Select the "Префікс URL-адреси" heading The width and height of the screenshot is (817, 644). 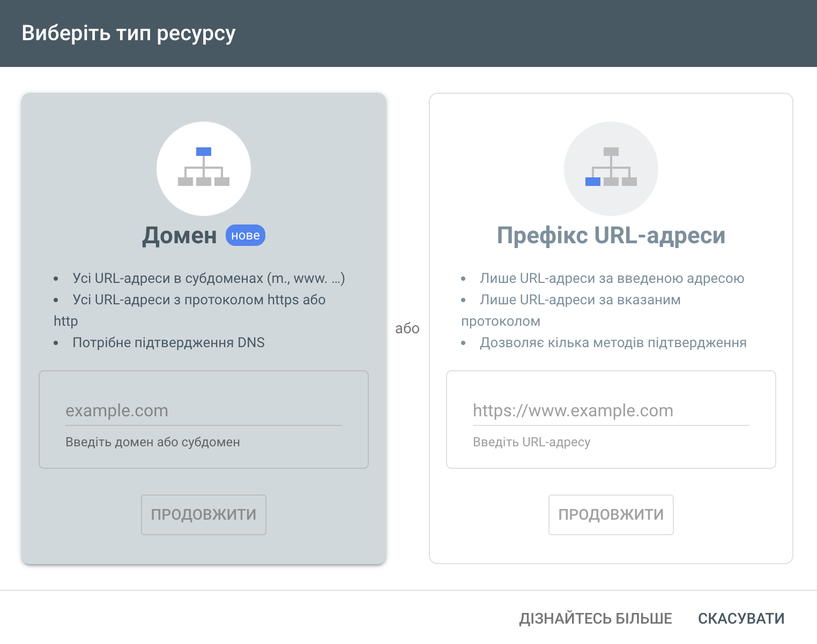[611, 236]
